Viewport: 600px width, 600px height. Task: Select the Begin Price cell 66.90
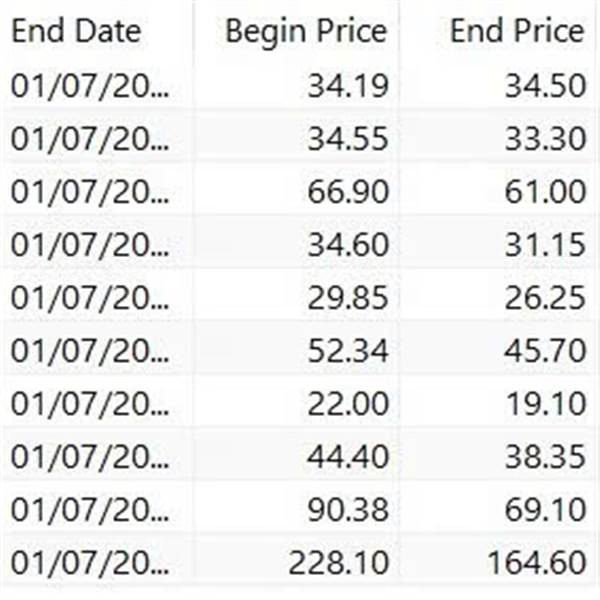coord(348,192)
